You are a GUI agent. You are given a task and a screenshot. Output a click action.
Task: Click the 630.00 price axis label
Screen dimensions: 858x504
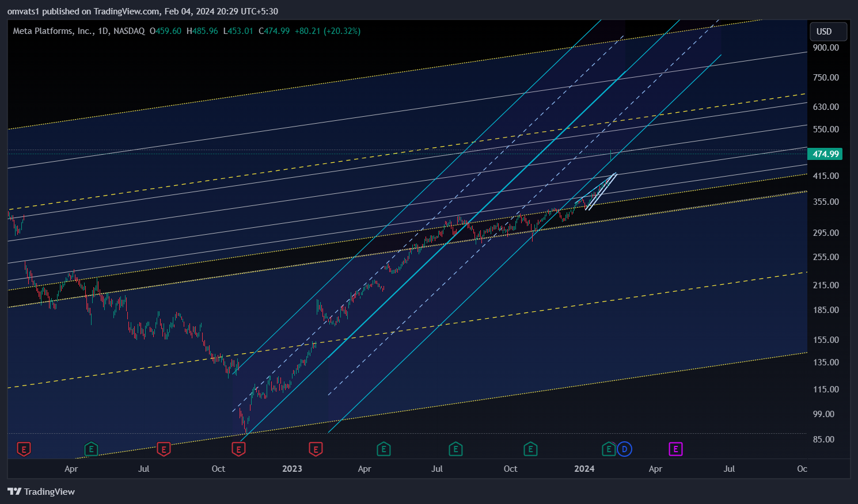click(826, 106)
